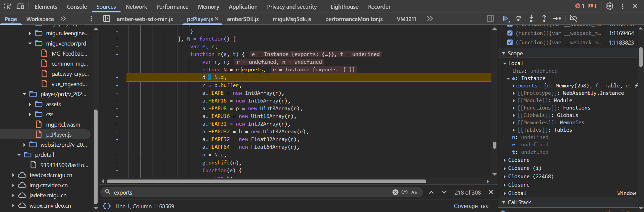Click the orange issues count indicator
Screen dimensions: 644x212
(592, 6)
